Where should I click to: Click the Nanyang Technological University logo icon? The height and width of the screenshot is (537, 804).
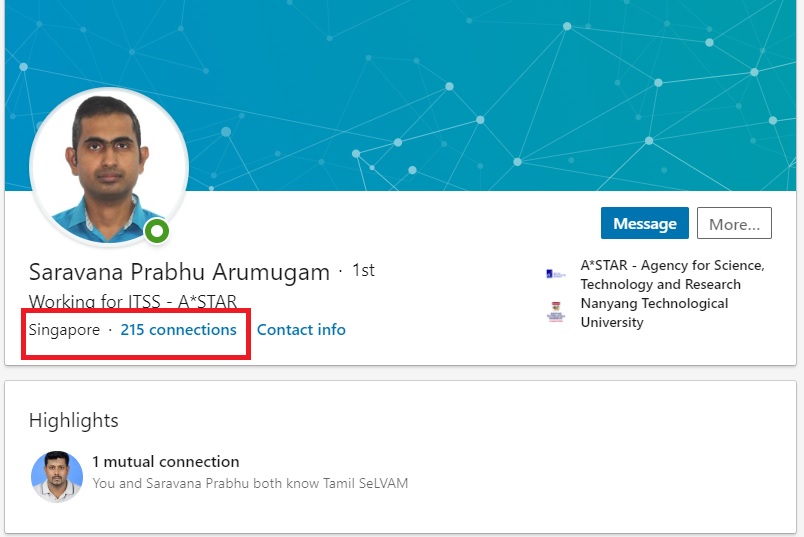[x=555, y=313]
